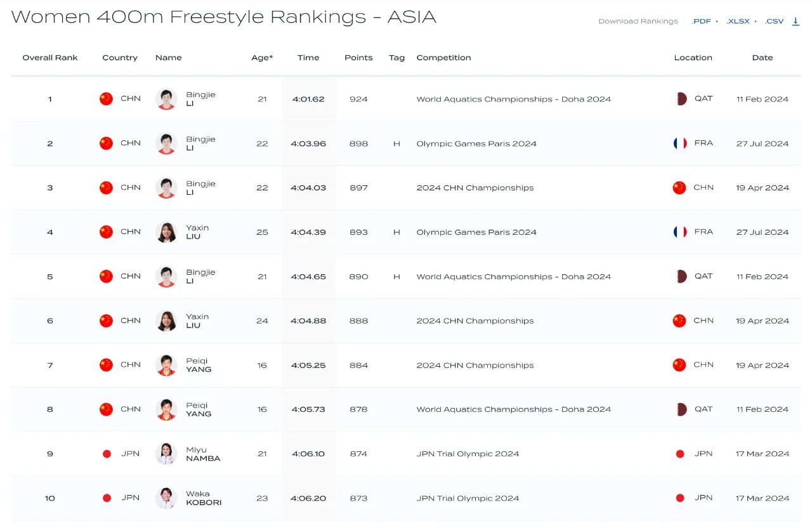
Task: Click World Aquatics Championships Doha in rank 8 row
Action: 514,409
